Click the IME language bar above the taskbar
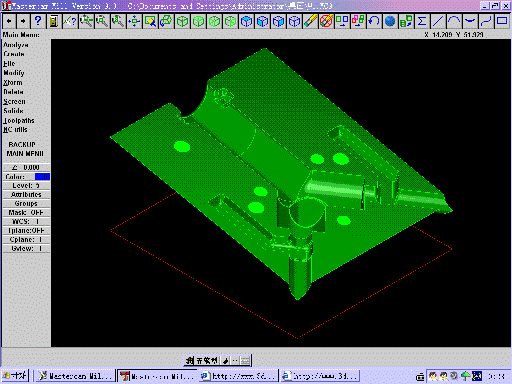 (217, 360)
